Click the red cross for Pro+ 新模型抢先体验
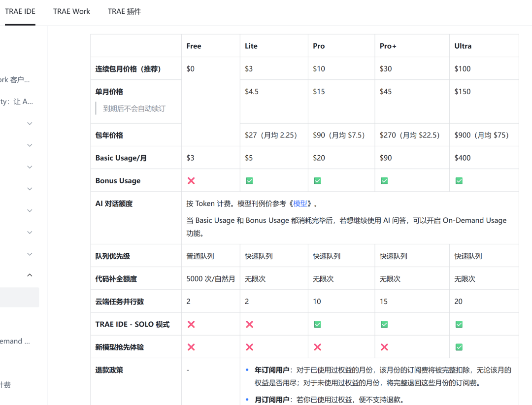This screenshot has width=532, height=405. click(384, 347)
